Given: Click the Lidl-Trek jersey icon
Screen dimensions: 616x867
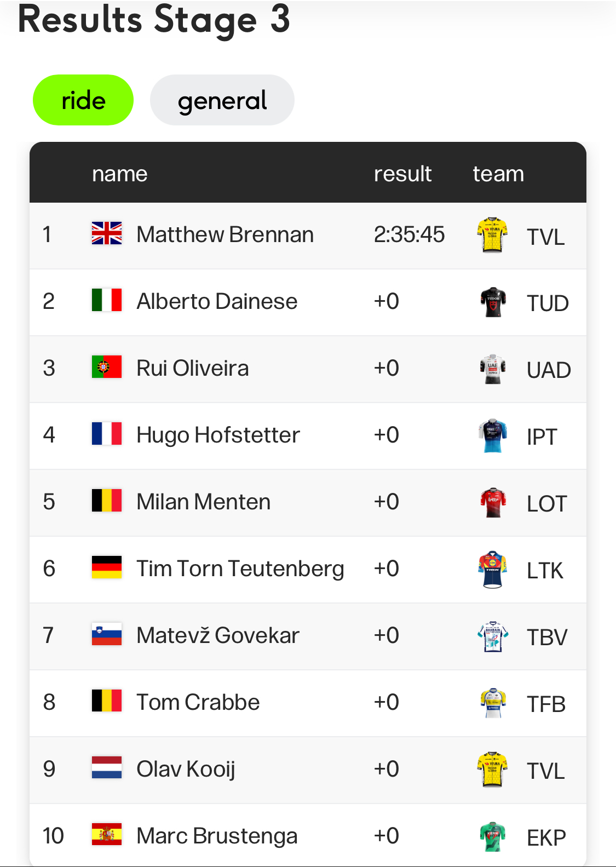Looking at the screenshot, I should pyautogui.click(x=493, y=569).
